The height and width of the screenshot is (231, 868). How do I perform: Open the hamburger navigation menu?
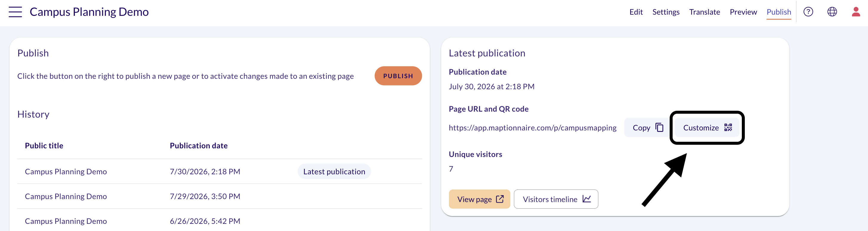(x=15, y=12)
